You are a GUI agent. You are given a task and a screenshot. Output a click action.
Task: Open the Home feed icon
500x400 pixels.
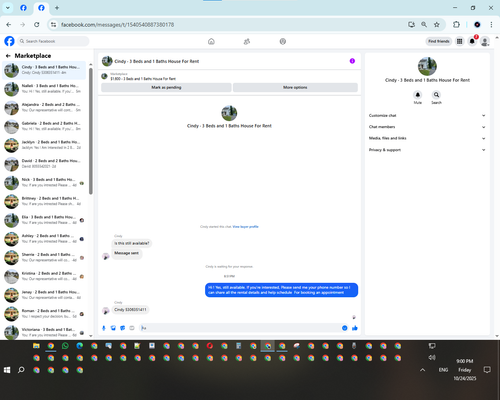(211, 41)
